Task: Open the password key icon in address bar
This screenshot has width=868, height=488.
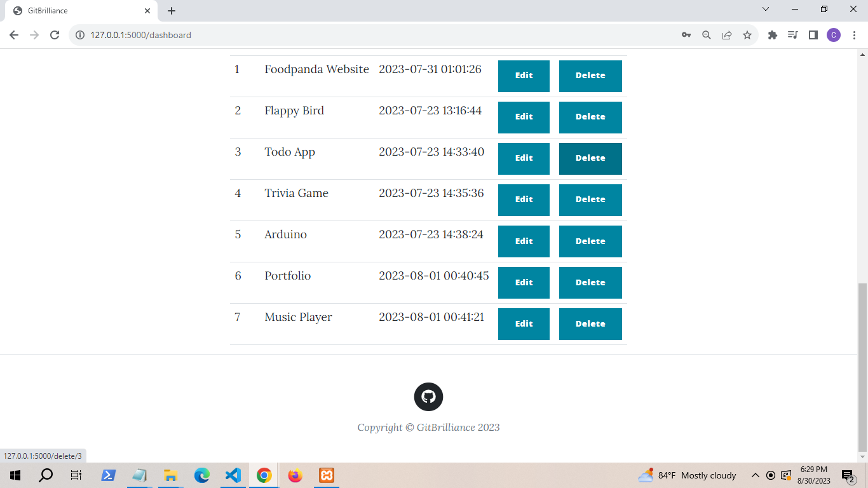Action: 686,35
